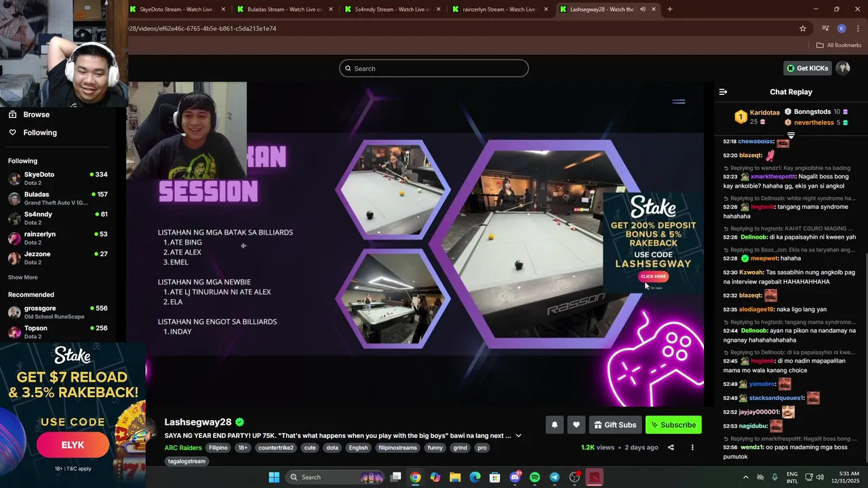Subscribe to Lashsegway28
The height and width of the screenshot is (488, 868).
[673, 425]
